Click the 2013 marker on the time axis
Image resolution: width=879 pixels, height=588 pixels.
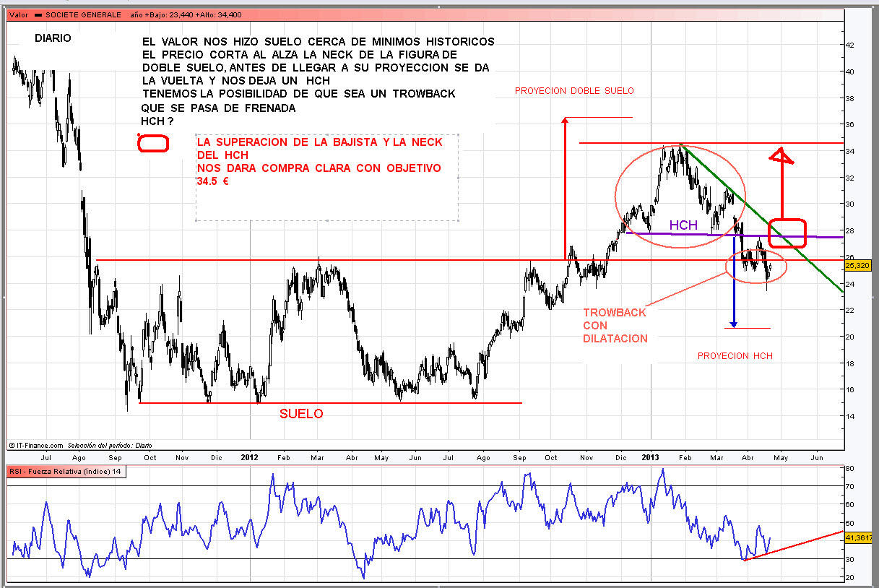coord(651,457)
